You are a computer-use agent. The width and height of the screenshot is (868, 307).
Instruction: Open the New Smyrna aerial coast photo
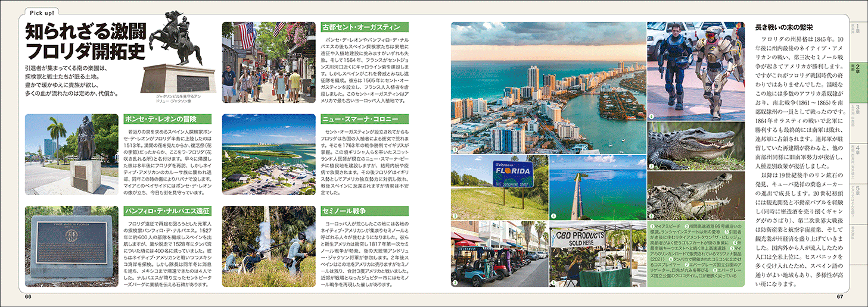[x=268, y=155]
